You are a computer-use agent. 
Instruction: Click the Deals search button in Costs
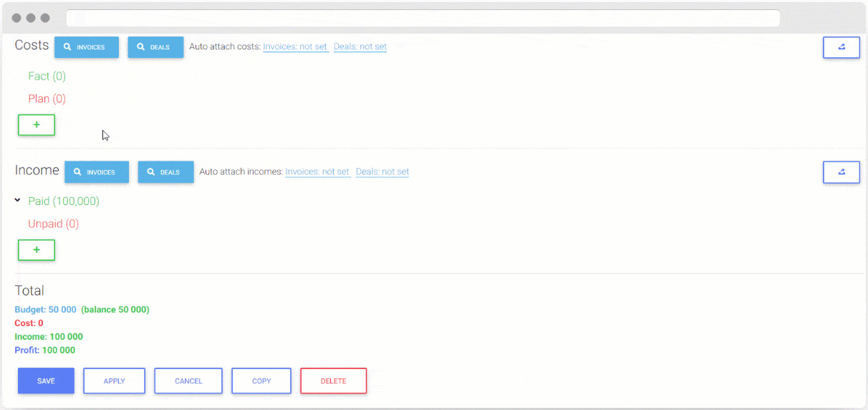coord(155,47)
